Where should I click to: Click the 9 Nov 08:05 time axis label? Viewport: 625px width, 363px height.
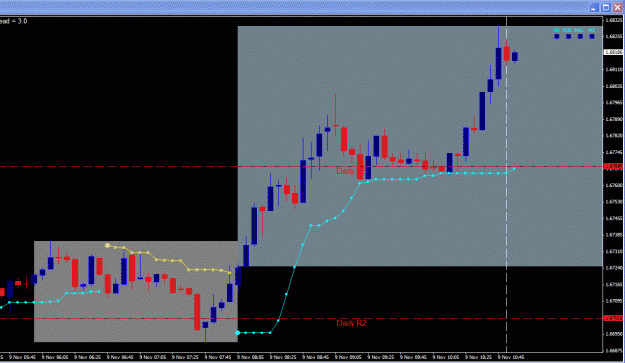[251, 357]
